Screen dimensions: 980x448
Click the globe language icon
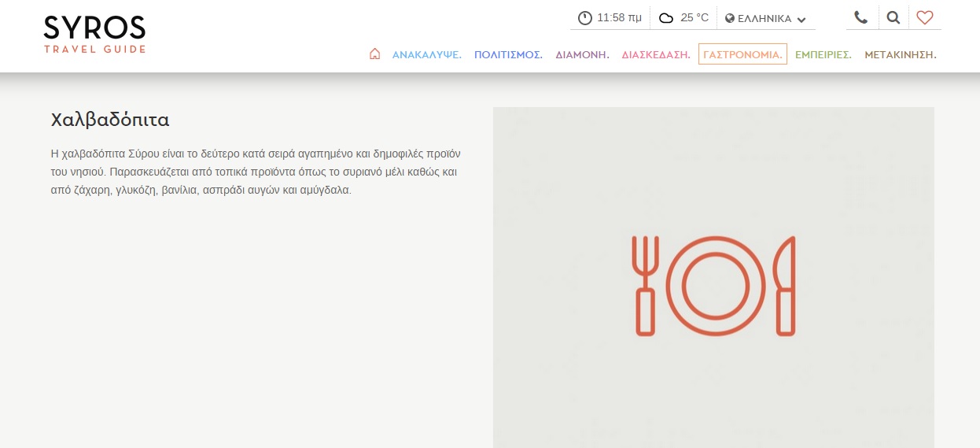[x=730, y=18]
